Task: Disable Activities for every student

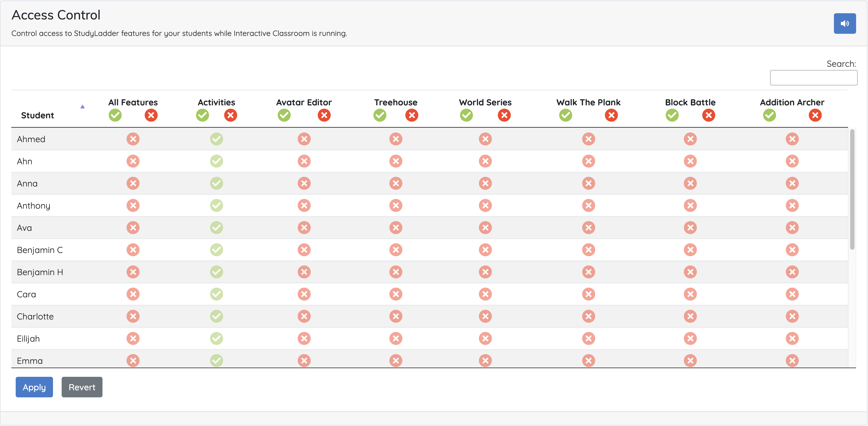Action: tap(230, 115)
